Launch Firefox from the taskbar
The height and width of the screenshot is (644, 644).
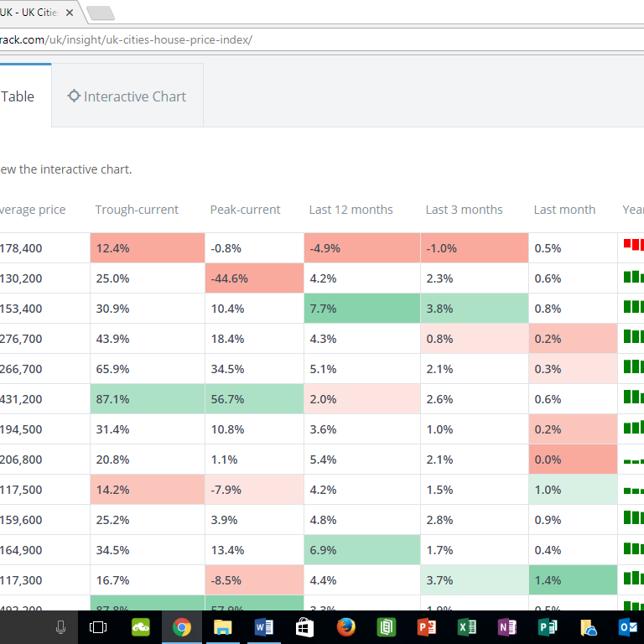[345, 627]
